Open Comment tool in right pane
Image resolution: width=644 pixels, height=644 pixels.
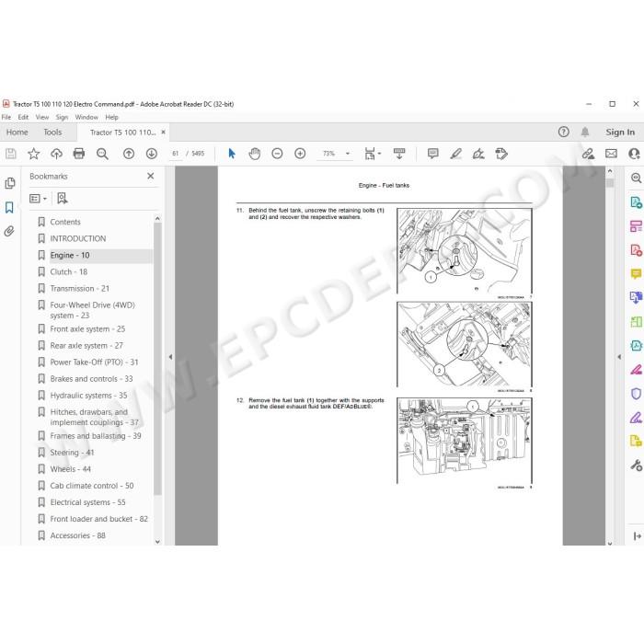click(637, 273)
